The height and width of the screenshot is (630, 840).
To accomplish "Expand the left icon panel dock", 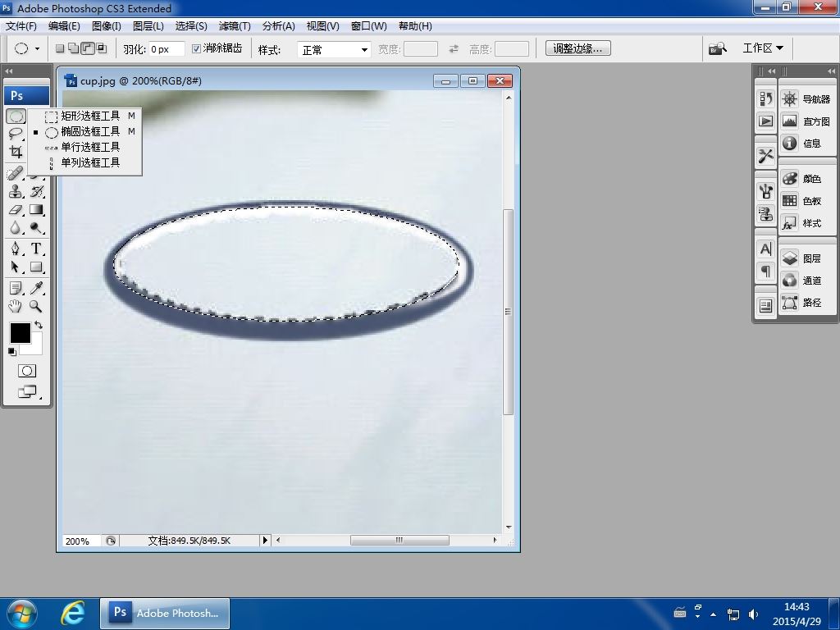I will (771, 71).
